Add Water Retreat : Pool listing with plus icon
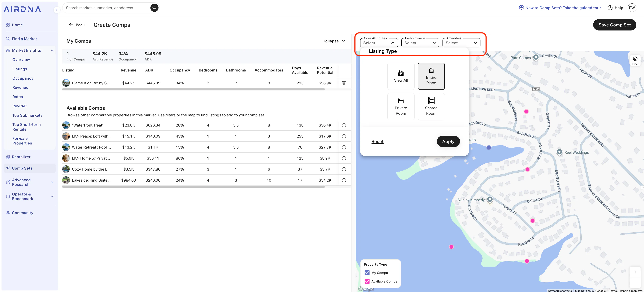644x292 pixels. [x=344, y=147]
